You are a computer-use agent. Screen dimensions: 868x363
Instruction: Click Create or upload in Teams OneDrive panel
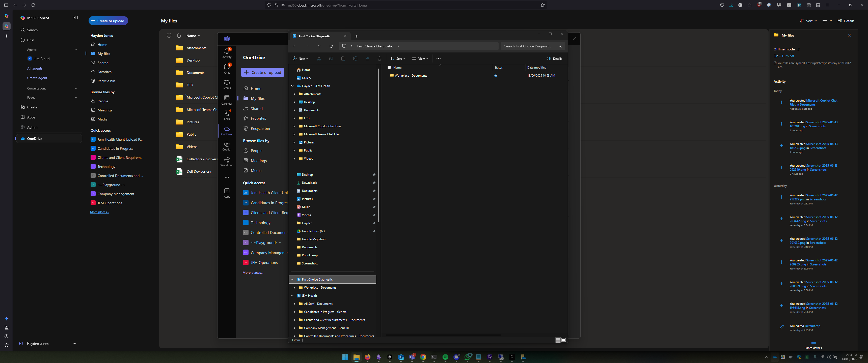[262, 72]
